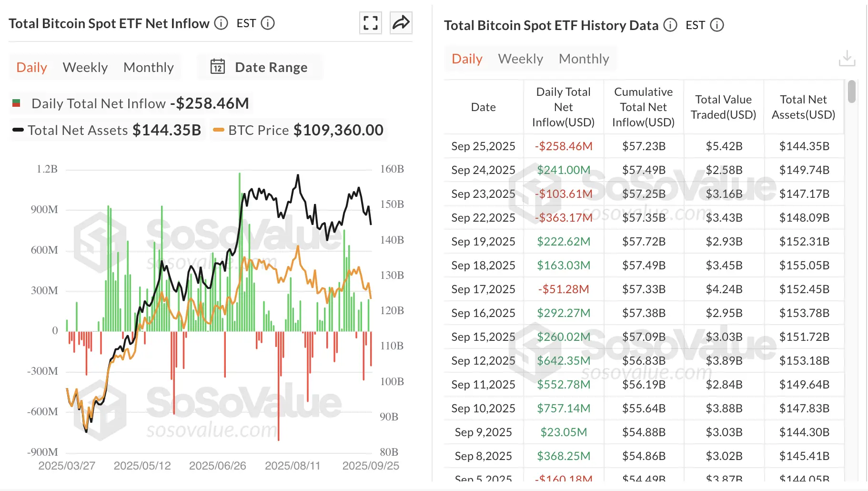Screen dimensions: 868x491
Task: Toggle the Daily Total Net Inflow legend item
Action: 98,103
